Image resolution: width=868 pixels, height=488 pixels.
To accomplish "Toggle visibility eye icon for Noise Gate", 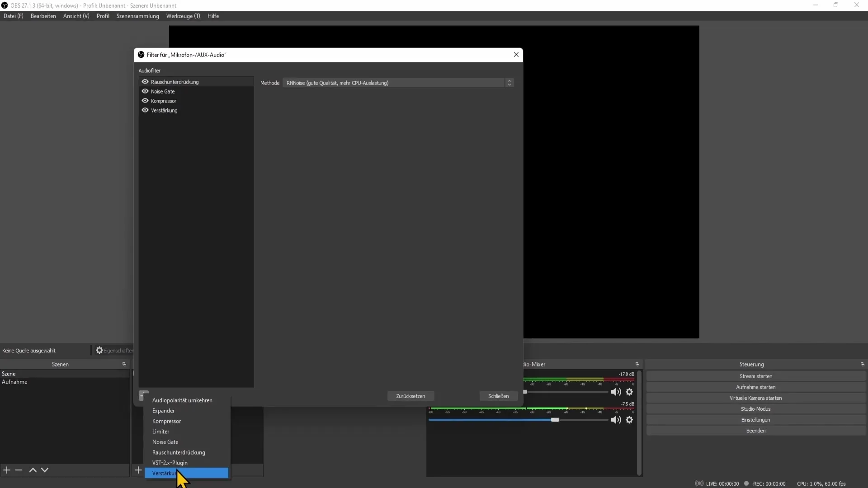I will click(145, 90).
